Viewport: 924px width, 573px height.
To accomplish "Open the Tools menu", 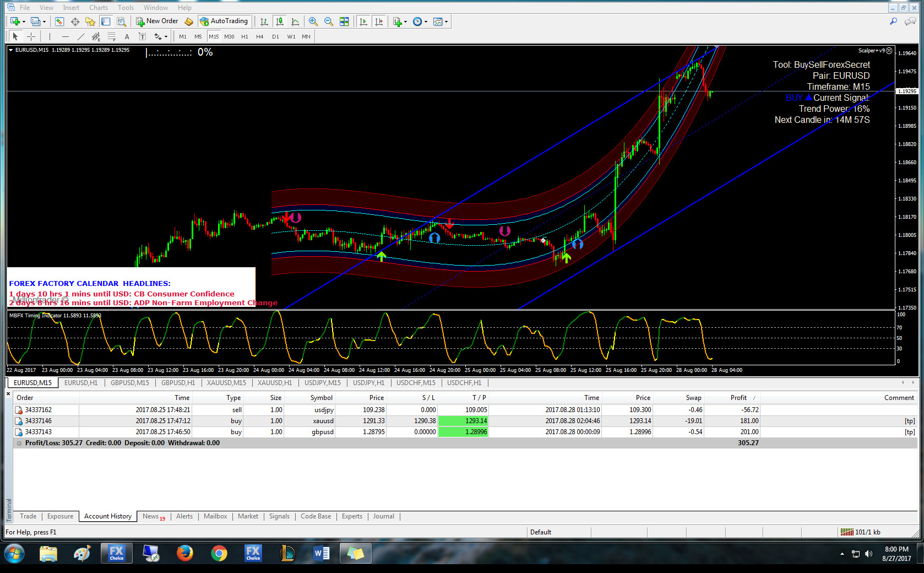I will [x=126, y=8].
